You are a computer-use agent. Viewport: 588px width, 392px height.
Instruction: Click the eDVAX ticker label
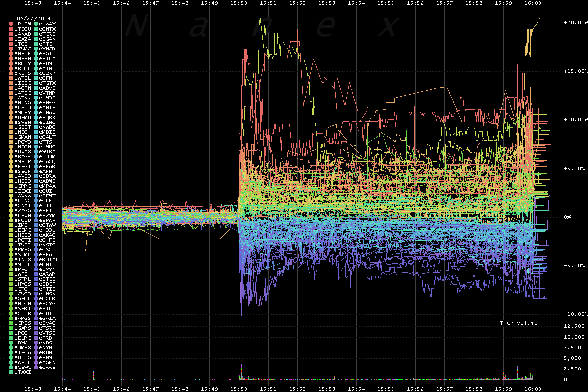pyautogui.click(x=23, y=151)
